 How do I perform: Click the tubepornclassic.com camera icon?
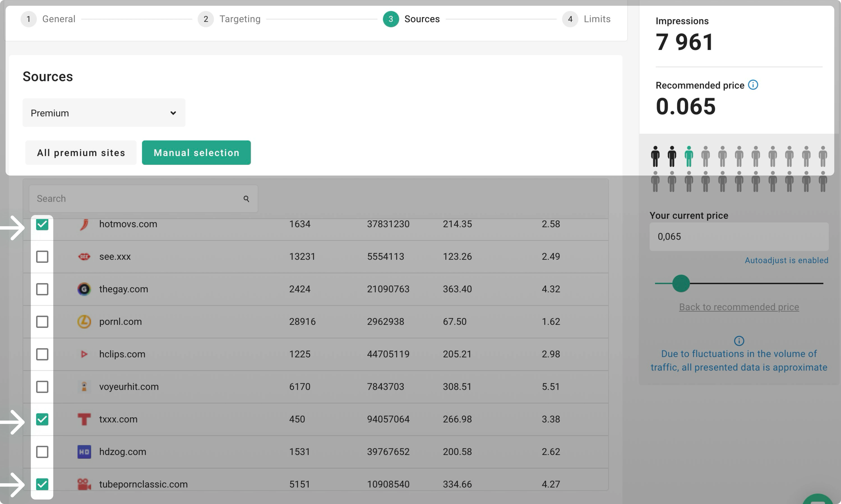(x=84, y=484)
